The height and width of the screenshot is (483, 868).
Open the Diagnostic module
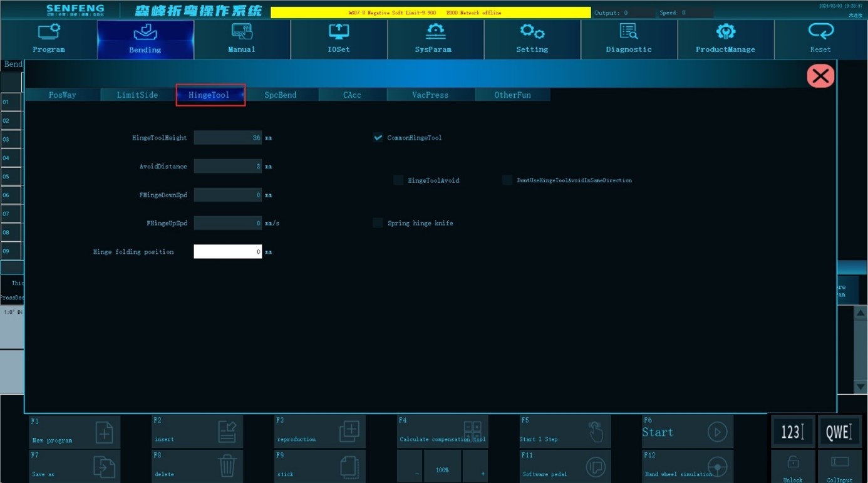[x=629, y=39]
